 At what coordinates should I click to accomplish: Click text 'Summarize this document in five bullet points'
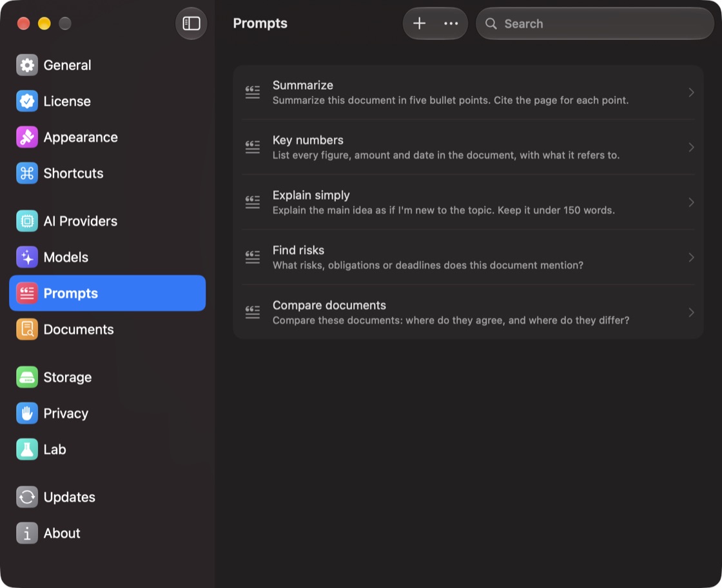pos(381,101)
